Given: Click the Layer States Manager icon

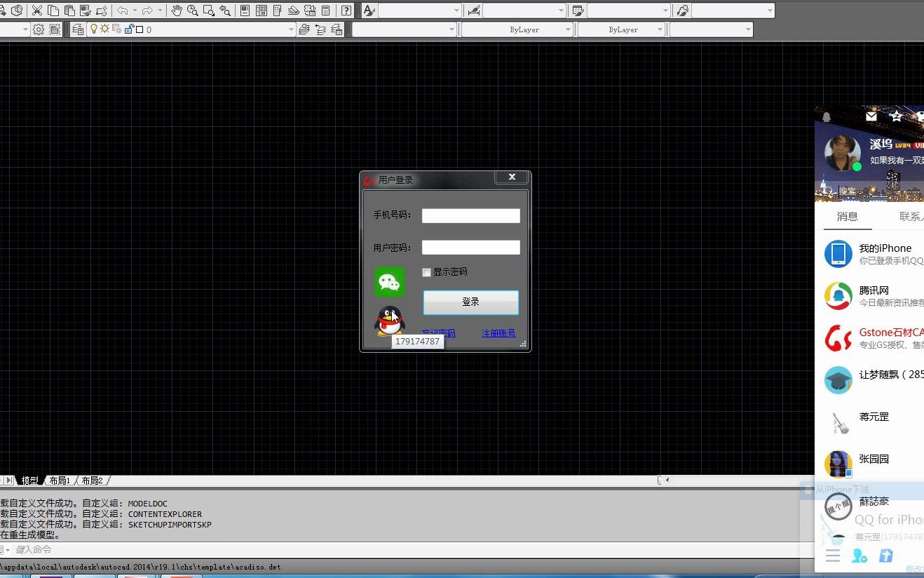Looking at the screenshot, I should pyautogui.click(x=337, y=29).
